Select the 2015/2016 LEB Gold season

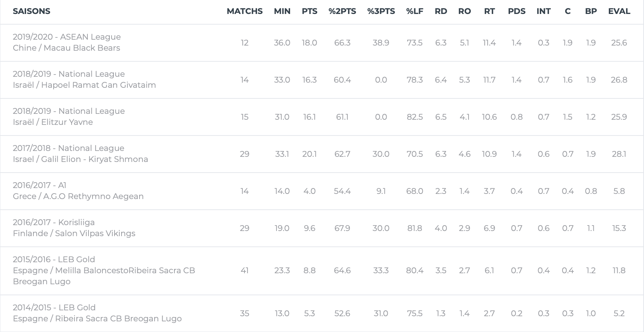[x=322, y=271]
